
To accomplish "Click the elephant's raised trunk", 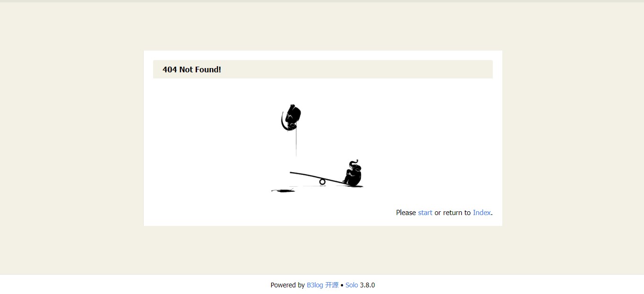I will pyautogui.click(x=355, y=162).
